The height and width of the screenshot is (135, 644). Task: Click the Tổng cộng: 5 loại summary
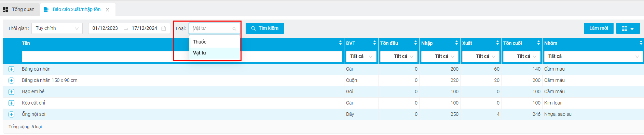click(25, 127)
